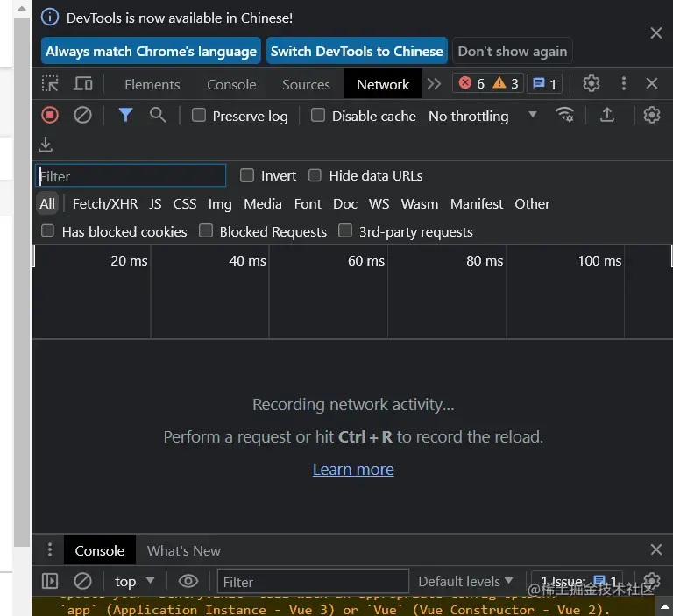673x616 pixels.
Task: Filter by Img requests
Action: coord(220,203)
